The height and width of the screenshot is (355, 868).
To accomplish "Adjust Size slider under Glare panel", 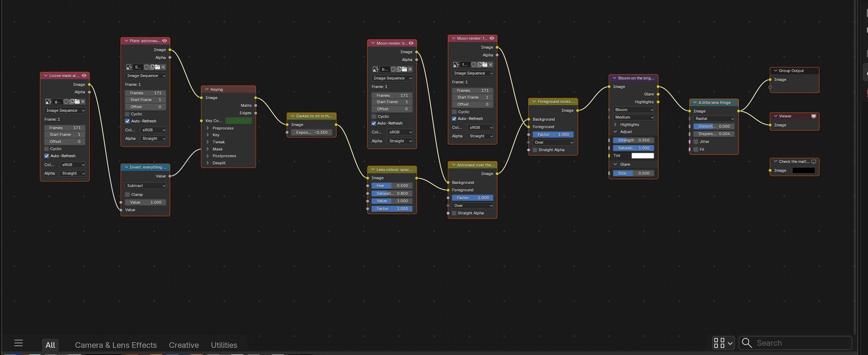I will point(634,173).
